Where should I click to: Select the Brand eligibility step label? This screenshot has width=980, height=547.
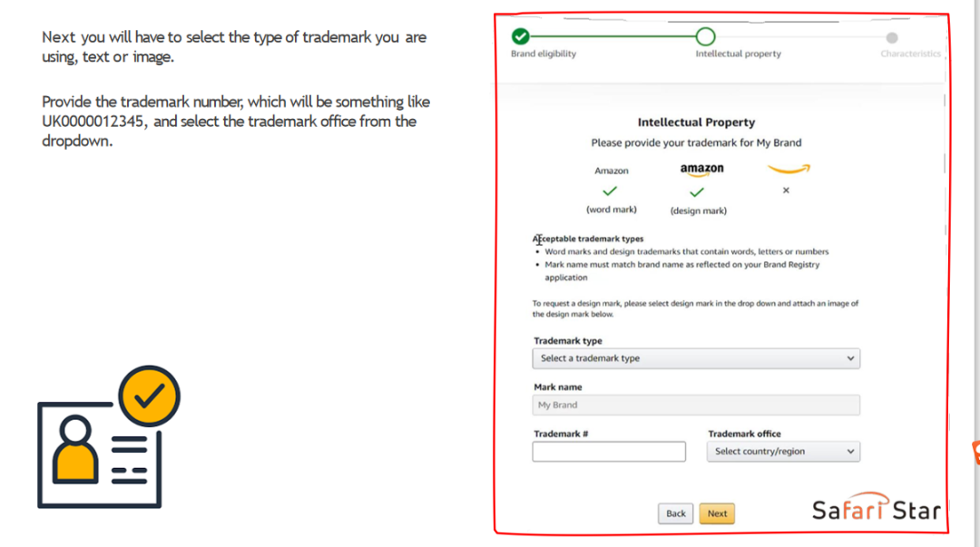[544, 54]
